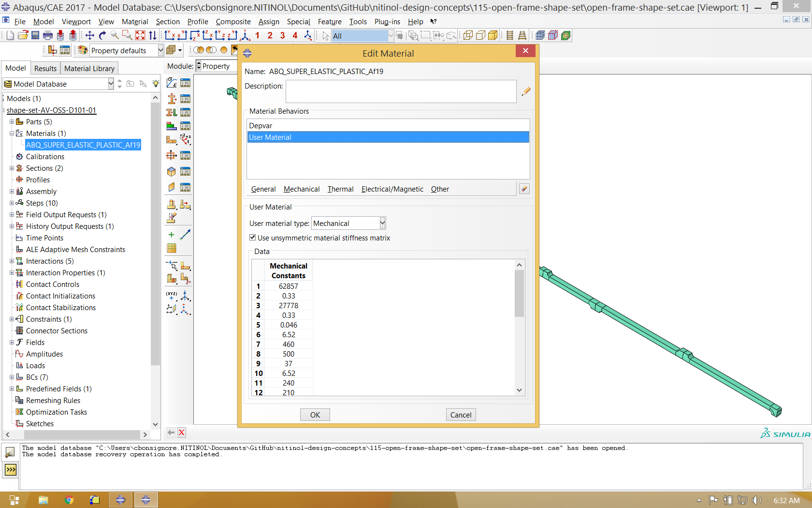The height and width of the screenshot is (508, 812).
Task: Open the selection filter All dropdown
Action: (391, 36)
